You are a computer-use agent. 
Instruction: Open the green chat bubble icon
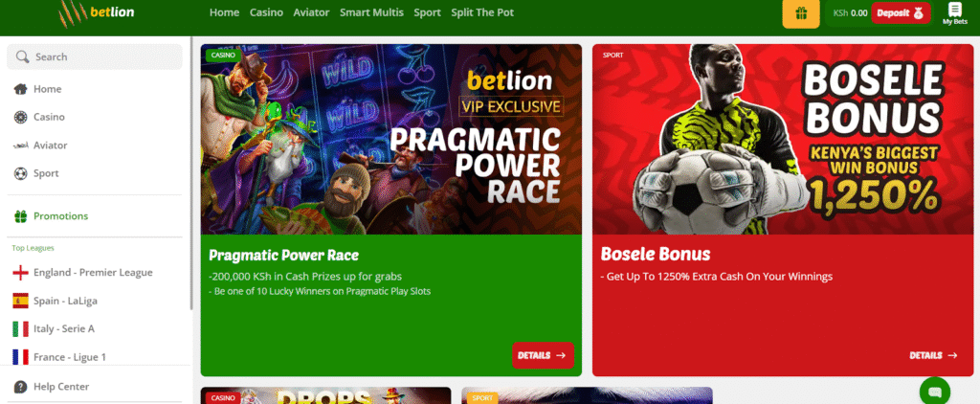[934, 392]
